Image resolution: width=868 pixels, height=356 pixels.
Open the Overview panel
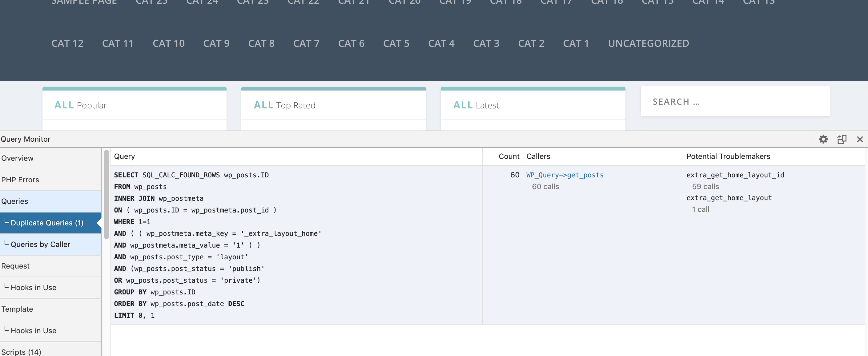(17, 158)
